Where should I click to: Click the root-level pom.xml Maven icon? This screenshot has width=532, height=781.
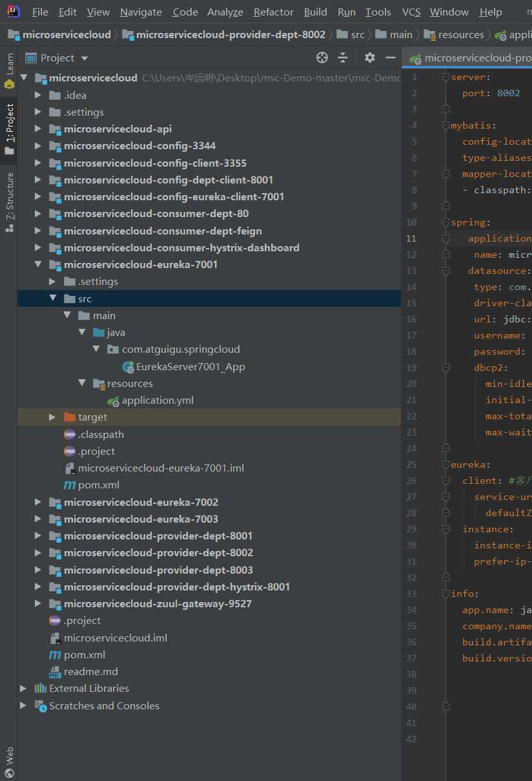pyautogui.click(x=55, y=655)
